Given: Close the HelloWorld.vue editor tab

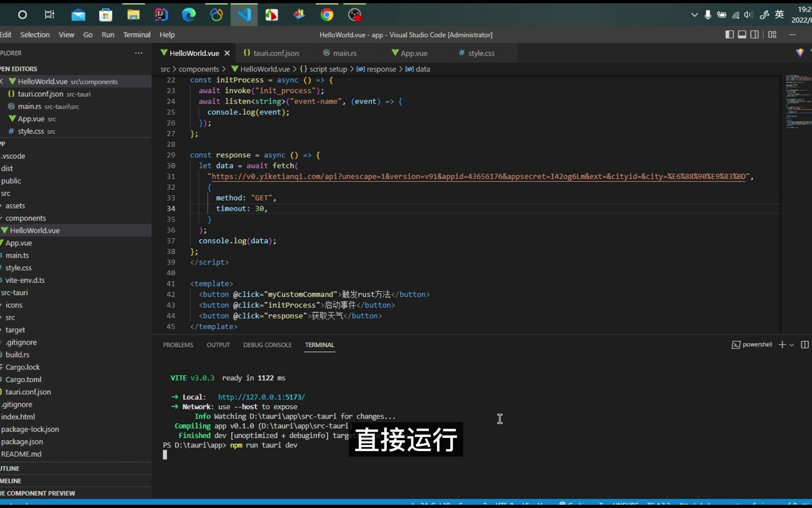Looking at the screenshot, I should (227, 53).
